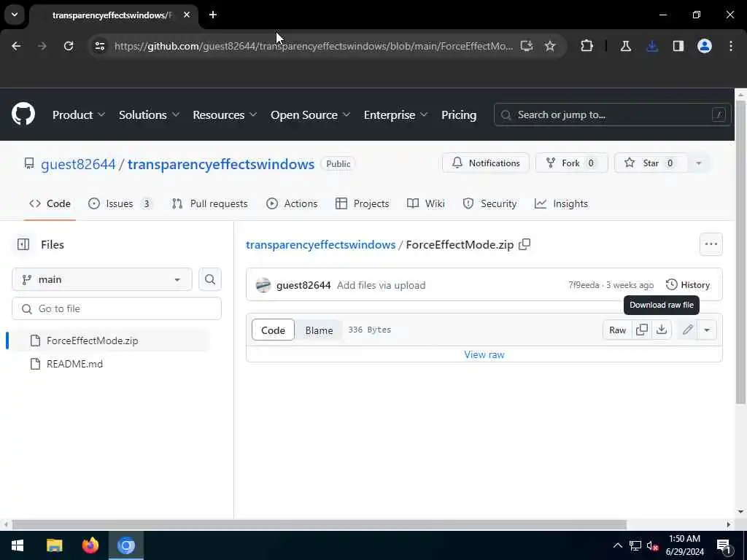
Task: Launch Firefox from taskbar
Action: [90, 545]
